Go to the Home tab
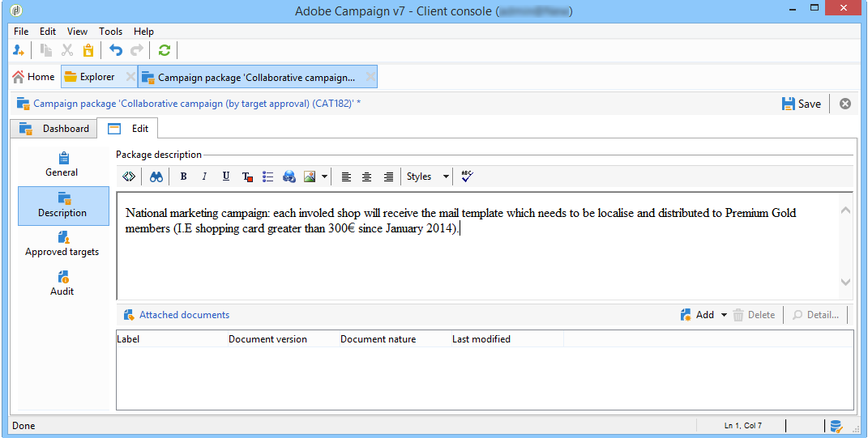This screenshot has height=438, width=868. (x=34, y=77)
